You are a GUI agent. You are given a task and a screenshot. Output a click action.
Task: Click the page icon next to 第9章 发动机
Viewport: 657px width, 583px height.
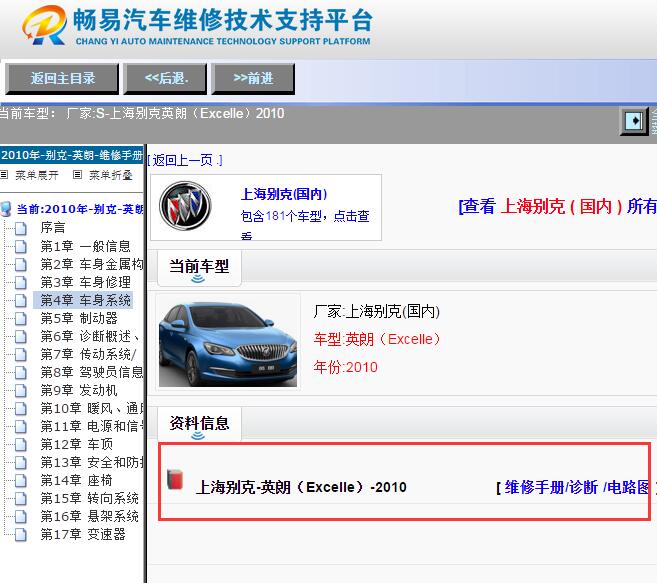click(x=21, y=391)
